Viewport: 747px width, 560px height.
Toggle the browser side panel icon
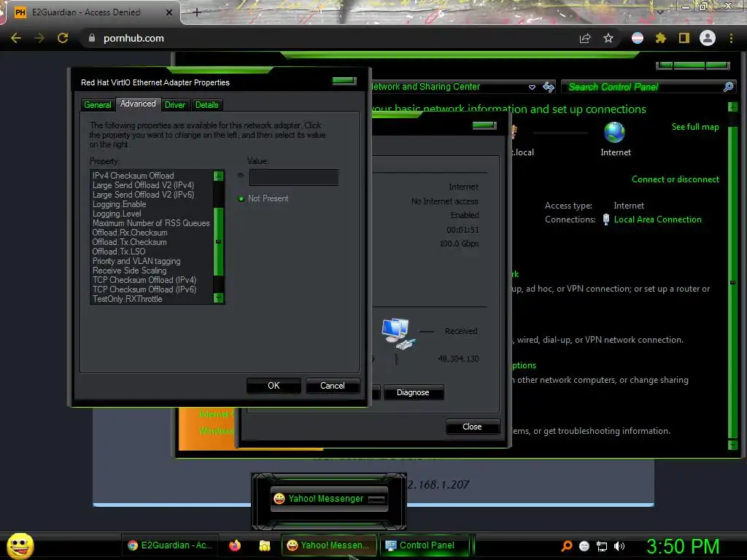pyautogui.click(x=684, y=38)
